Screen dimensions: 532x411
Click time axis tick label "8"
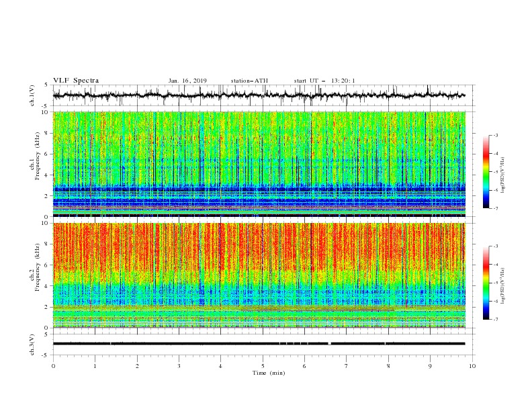(388, 366)
